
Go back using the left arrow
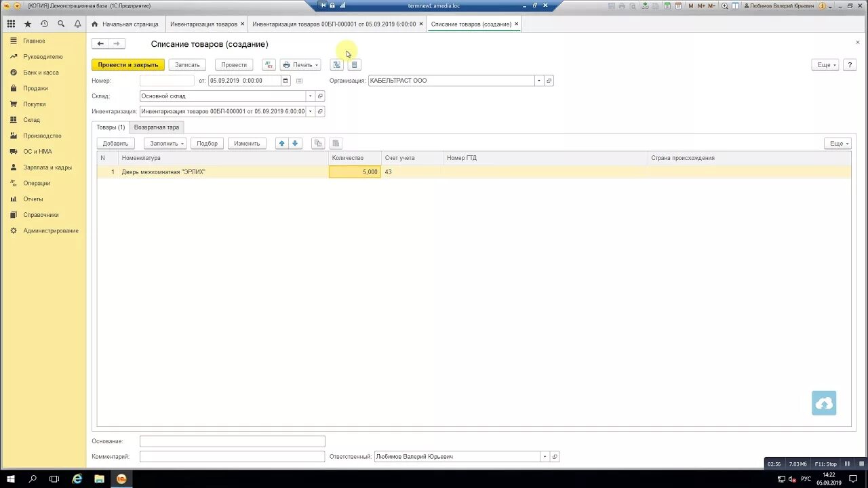[x=100, y=43]
